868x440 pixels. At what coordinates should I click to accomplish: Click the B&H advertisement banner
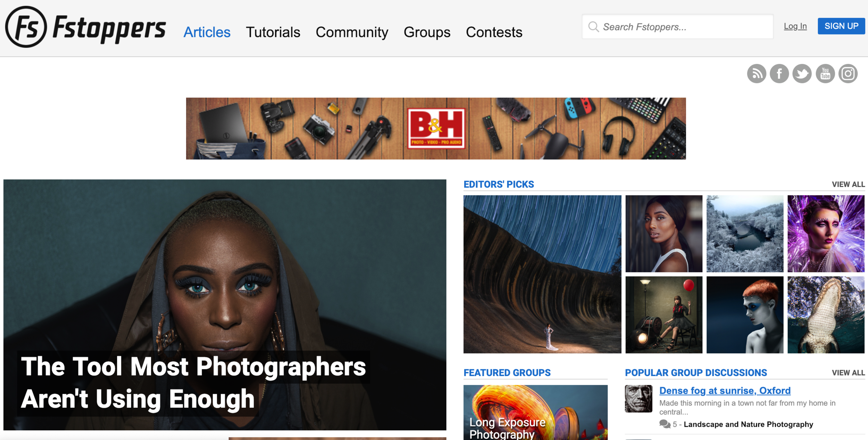[436, 128]
